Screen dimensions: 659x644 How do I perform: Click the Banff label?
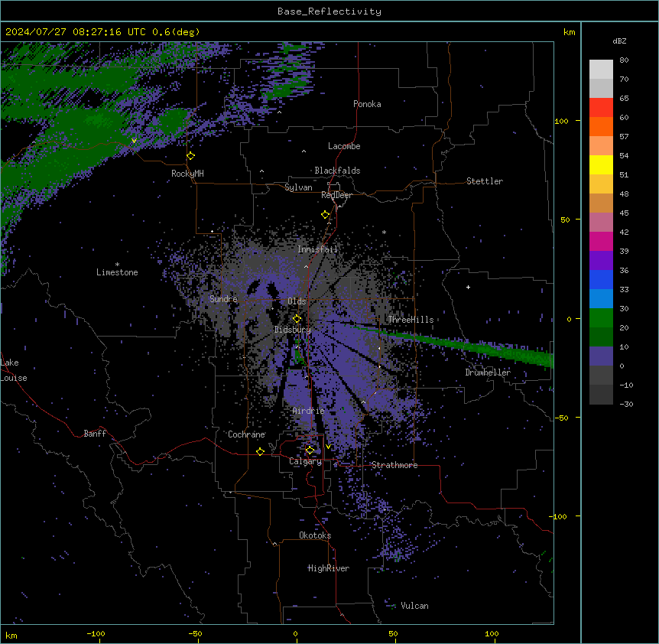coord(95,434)
